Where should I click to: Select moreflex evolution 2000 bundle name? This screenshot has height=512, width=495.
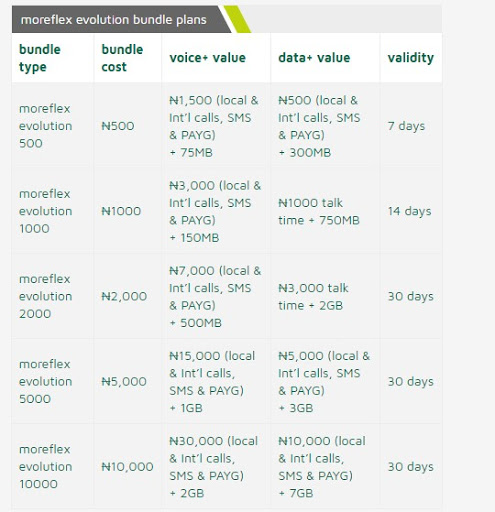tap(45, 296)
